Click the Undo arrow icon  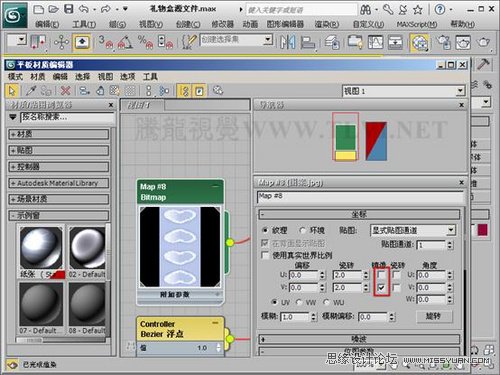coord(84,9)
